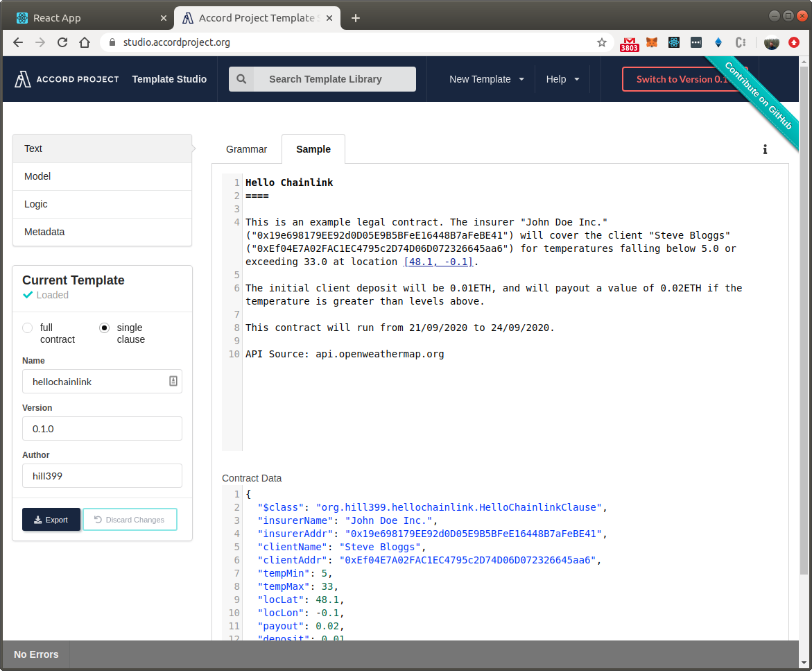Click the Export button
Image resolution: width=812 pixels, height=671 pixels.
pos(51,519)
